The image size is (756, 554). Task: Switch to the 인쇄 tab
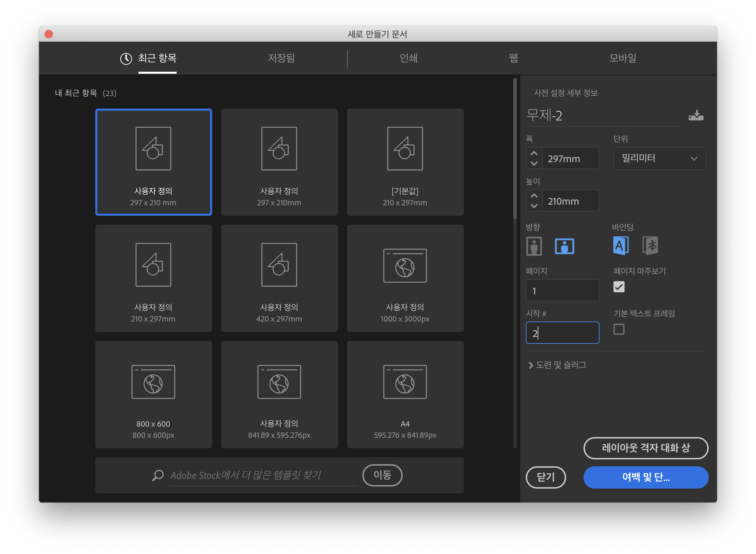pos(409,58)
